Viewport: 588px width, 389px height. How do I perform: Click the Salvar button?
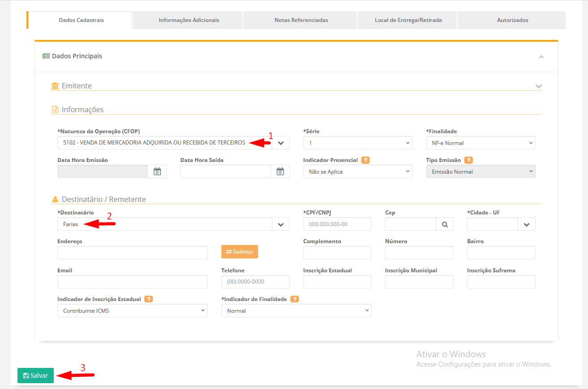(x=35, y=376)
